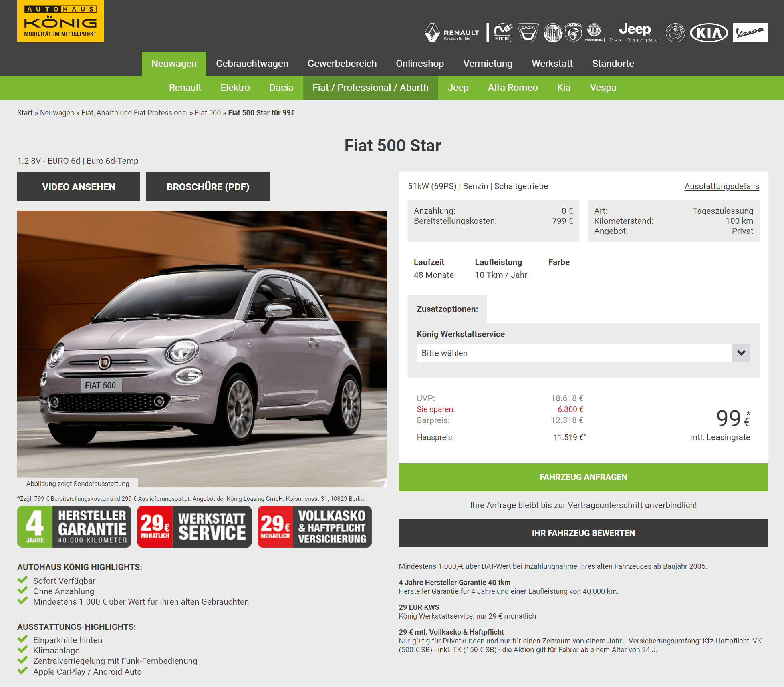Open Fiat 500 breadcrumb link
This screenshot has height=687, width=784.
point(208,113)
